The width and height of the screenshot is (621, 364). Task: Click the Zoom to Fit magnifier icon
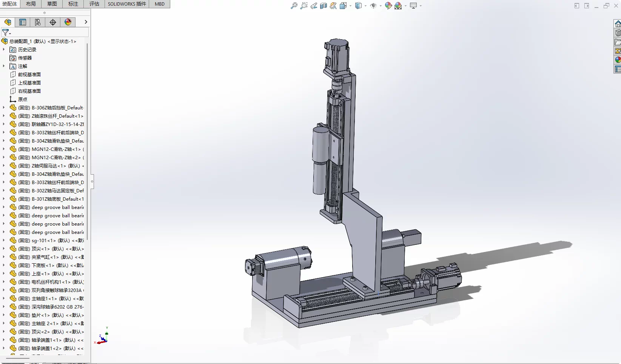click(294, 6)
